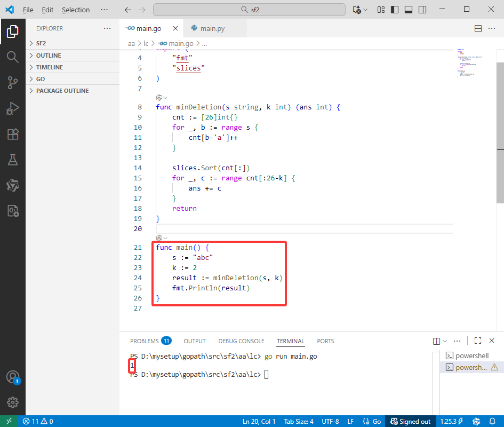Image resolution: width=504 pixels, height=427 pixels.
Task: Go back with the left arrow
Action: (128, 10)
